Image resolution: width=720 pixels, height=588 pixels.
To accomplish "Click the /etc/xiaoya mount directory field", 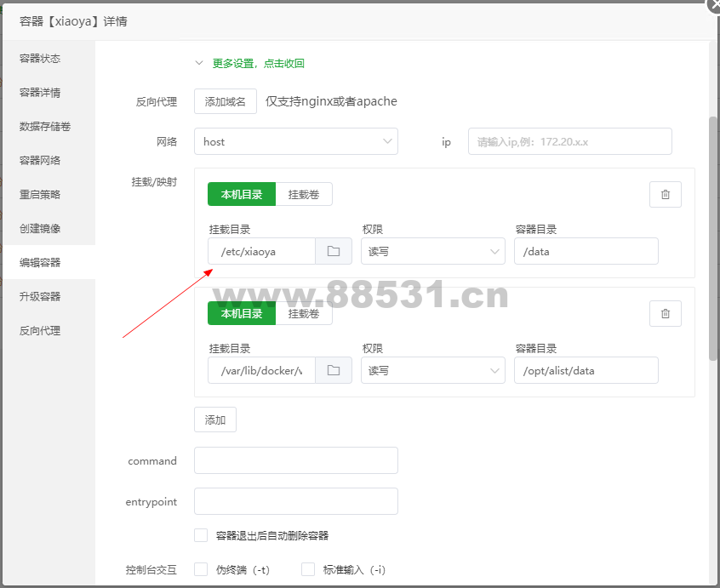I will click(x=261, y=251).
